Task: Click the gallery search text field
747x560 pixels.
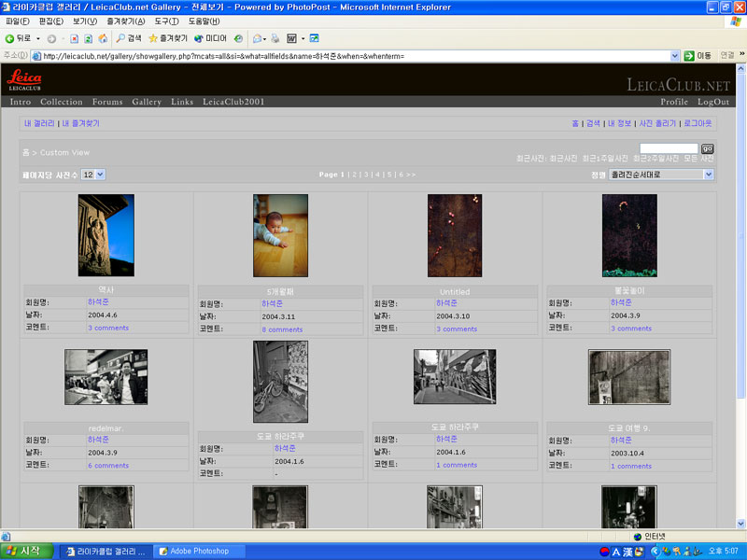Action: coord(669,148)
